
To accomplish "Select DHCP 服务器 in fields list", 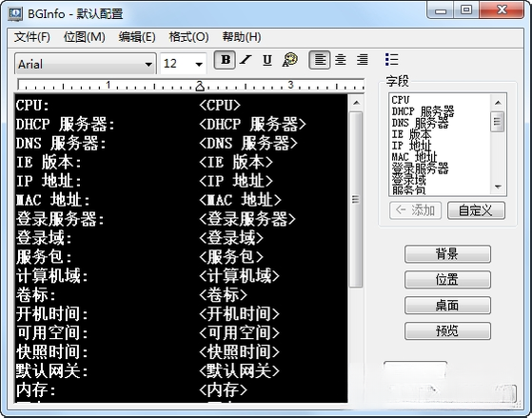I will click(x=423, y=111).
